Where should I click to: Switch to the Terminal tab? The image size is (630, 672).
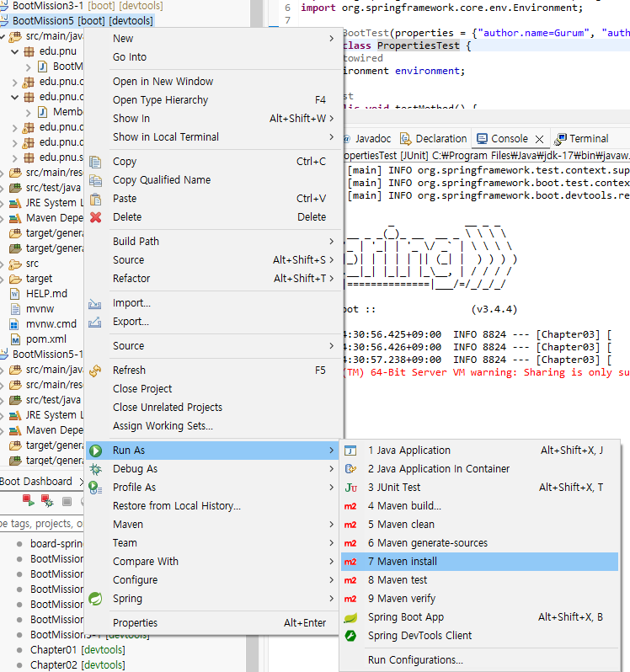pyautogui.click(x=582, y=139)
